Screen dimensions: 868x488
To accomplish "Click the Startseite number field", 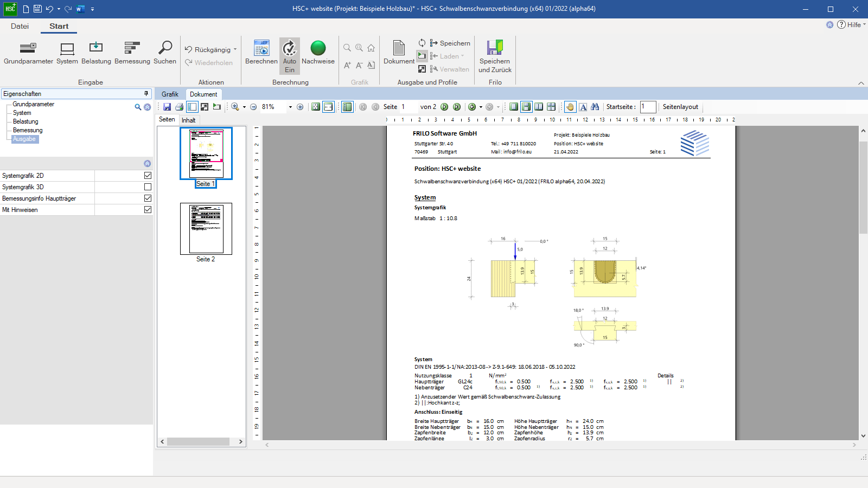I will [x=648, y=107].
